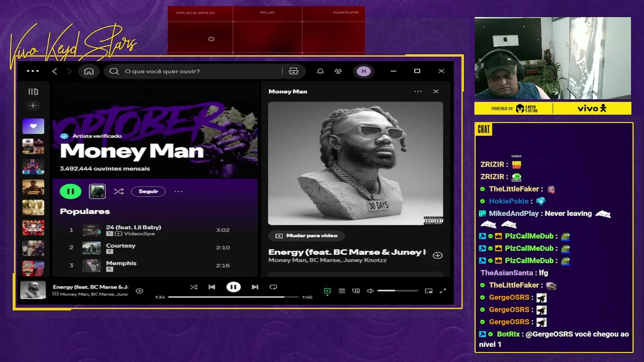This screenshot has width=644, height=362.
Task: Pause with the green artist play button
Action: (x=70, y=191)
